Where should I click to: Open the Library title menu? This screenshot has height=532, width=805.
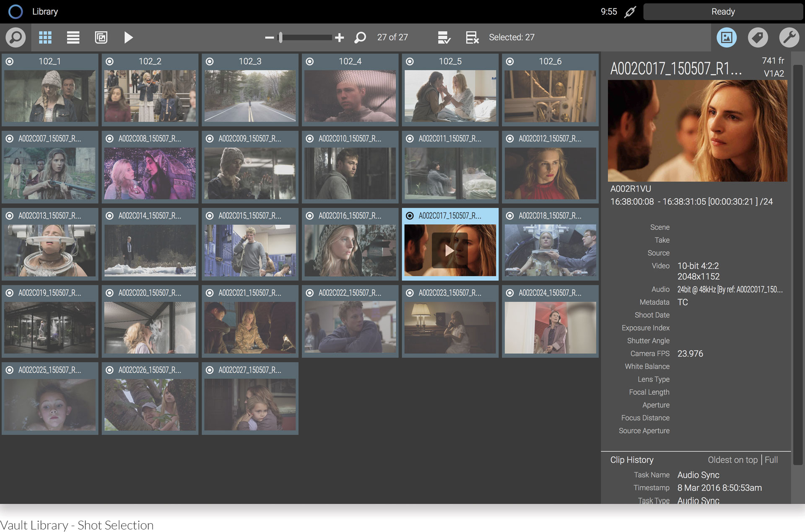pos(45,12)
